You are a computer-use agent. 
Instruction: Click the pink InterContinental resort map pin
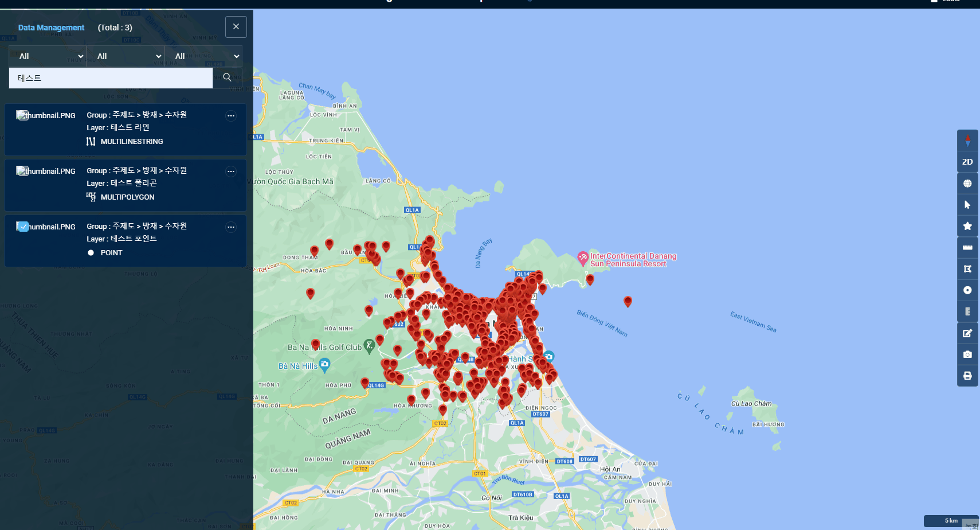(583, 258)
